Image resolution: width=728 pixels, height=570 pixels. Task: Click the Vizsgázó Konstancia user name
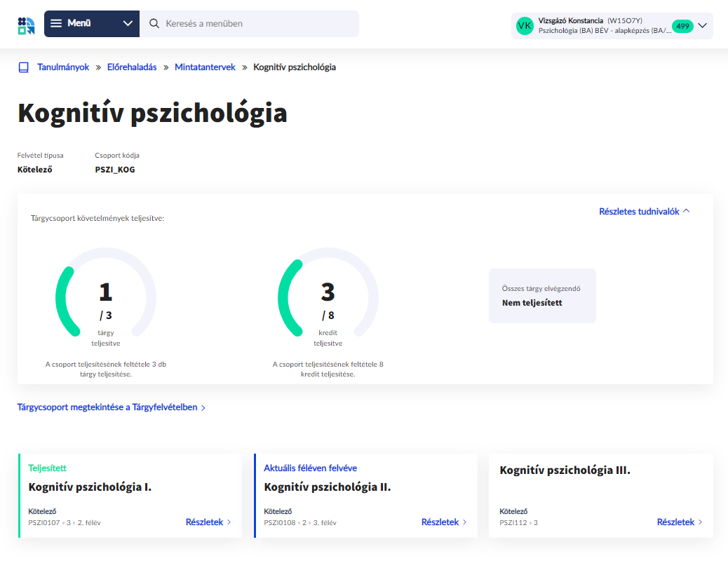click(571, 21)
